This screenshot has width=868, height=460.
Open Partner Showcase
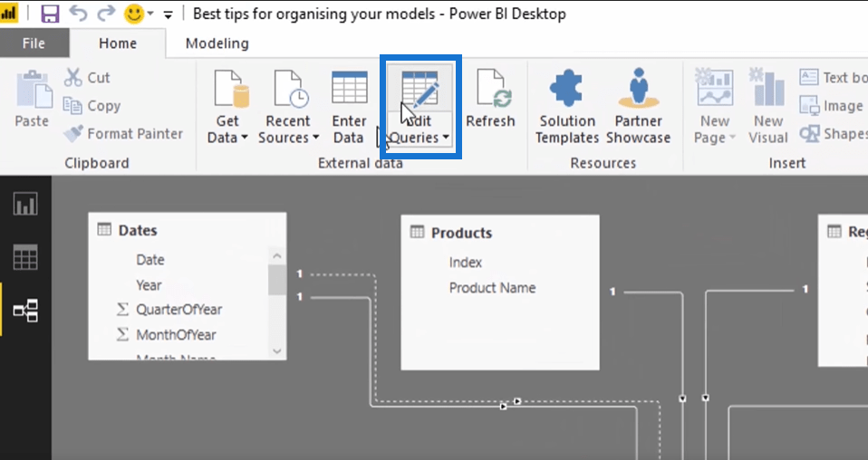click(x=638, y=107)
